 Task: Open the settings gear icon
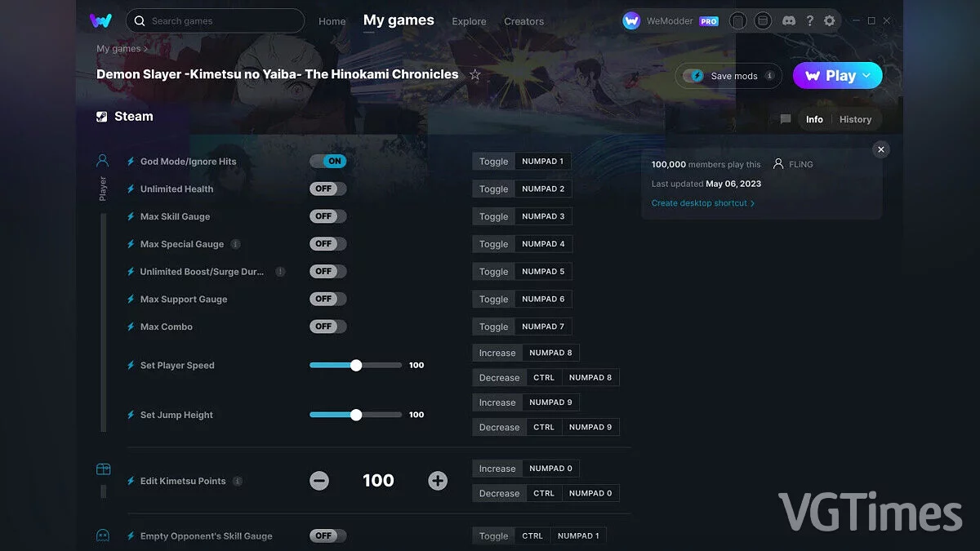pyautogui.click(x=830, y=21)
